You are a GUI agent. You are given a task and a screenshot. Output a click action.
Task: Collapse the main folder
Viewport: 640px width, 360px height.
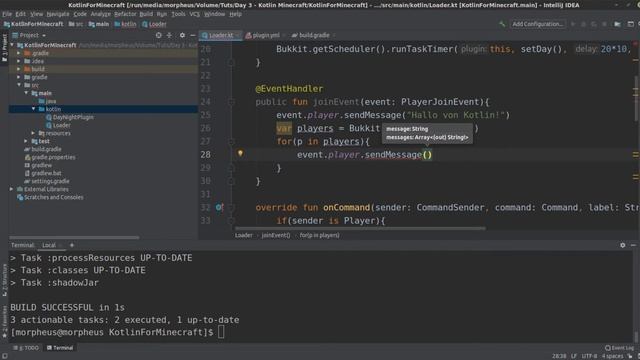[x=26, y=93]
